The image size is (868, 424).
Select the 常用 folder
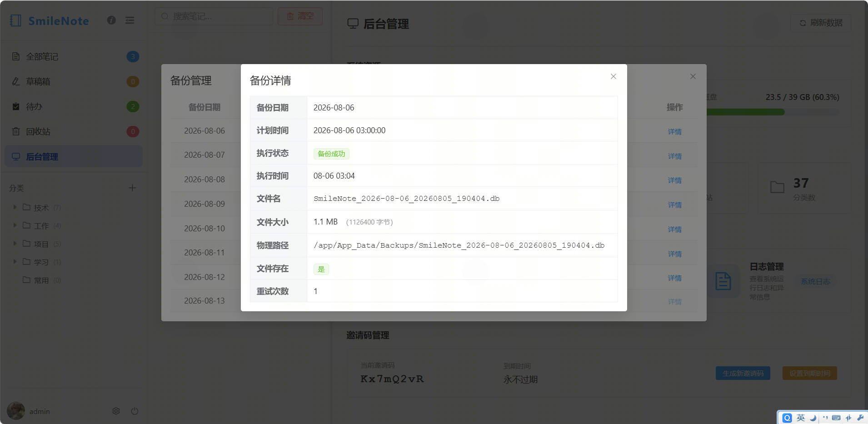[41, 280]
